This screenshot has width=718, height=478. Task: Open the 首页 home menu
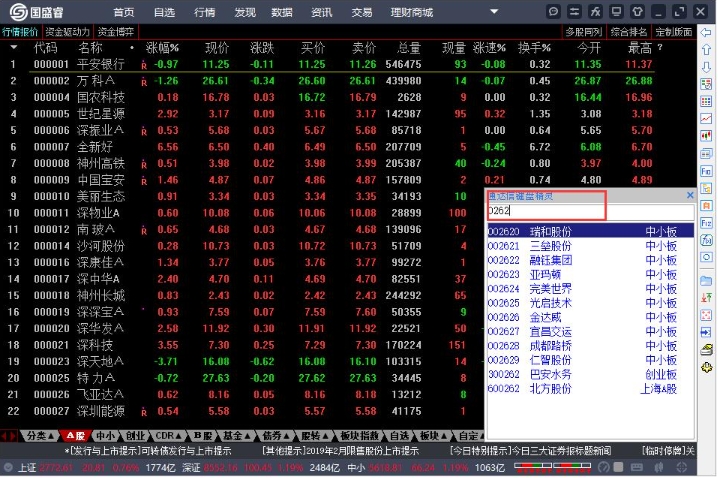(x=124, y=12)
